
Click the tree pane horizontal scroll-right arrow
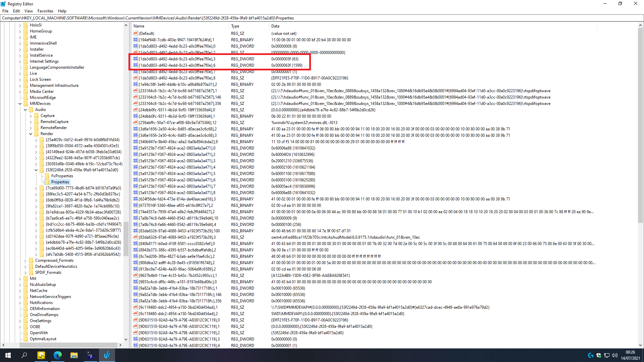[120, 345]
